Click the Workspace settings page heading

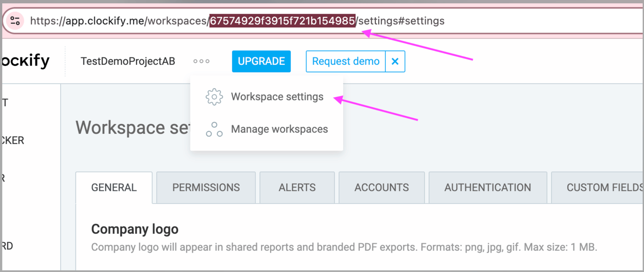(x=133, y=128)
